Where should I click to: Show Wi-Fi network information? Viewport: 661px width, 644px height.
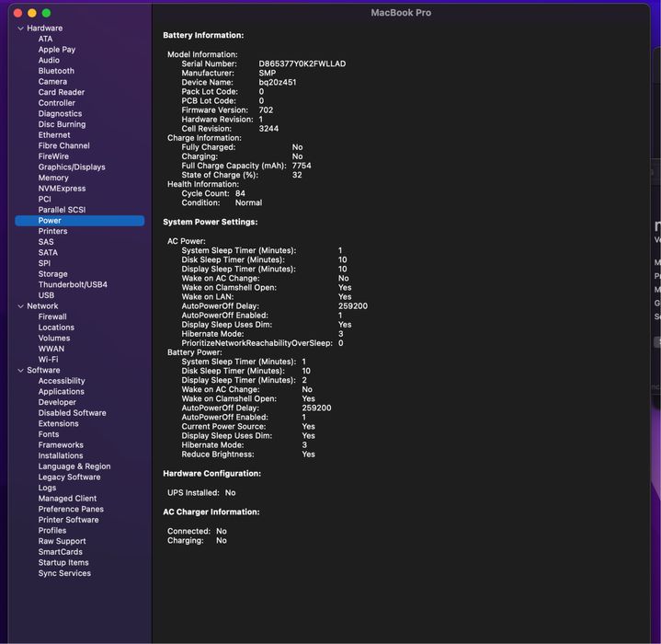pos(48,360)
